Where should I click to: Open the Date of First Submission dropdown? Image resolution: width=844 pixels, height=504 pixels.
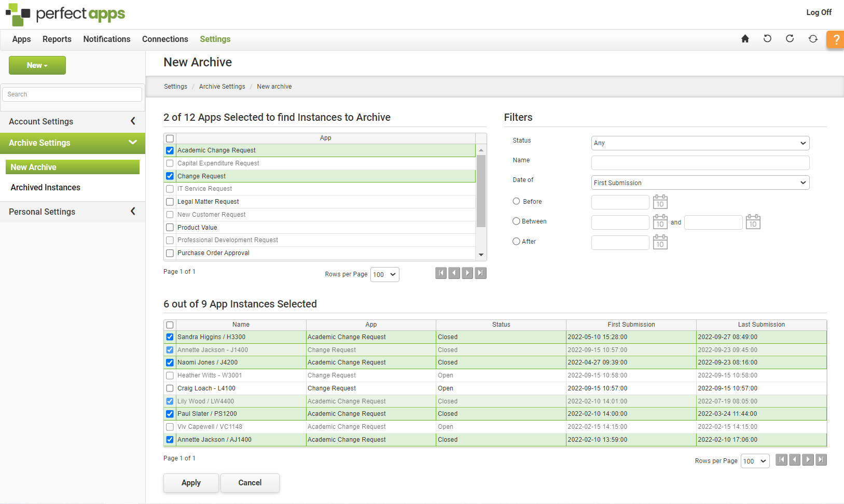(x=700, y=183)
